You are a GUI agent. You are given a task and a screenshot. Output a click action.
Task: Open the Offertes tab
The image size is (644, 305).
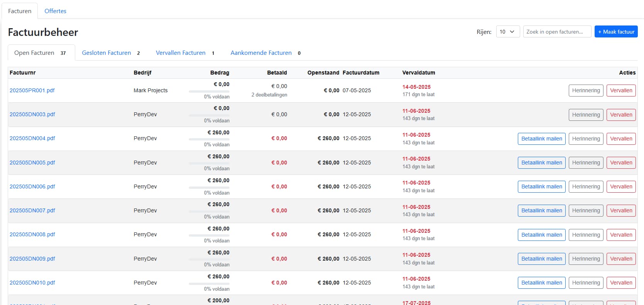coord(55,11)
